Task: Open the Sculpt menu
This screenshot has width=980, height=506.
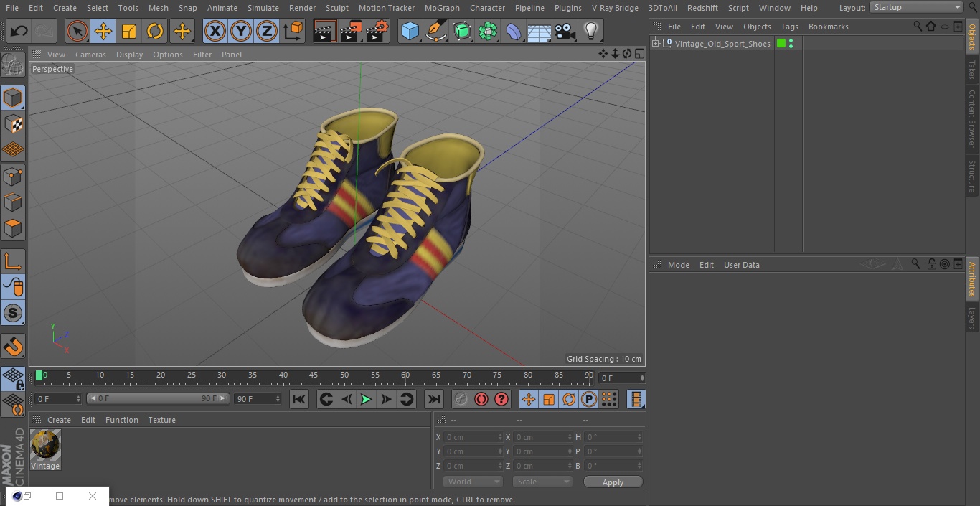Action: coord(336,8)
